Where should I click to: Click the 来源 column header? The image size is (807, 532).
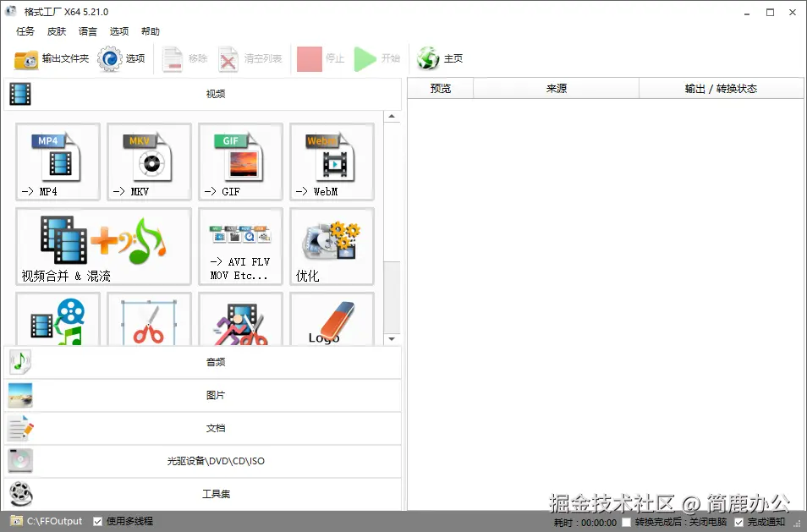pyautogui.click(x=556, y=89)
